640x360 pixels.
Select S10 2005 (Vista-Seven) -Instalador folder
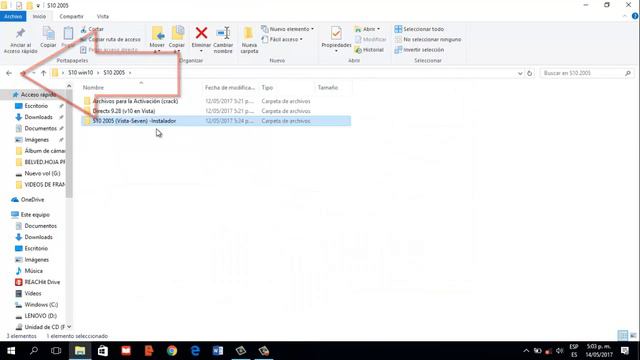[x=216, y=121]
